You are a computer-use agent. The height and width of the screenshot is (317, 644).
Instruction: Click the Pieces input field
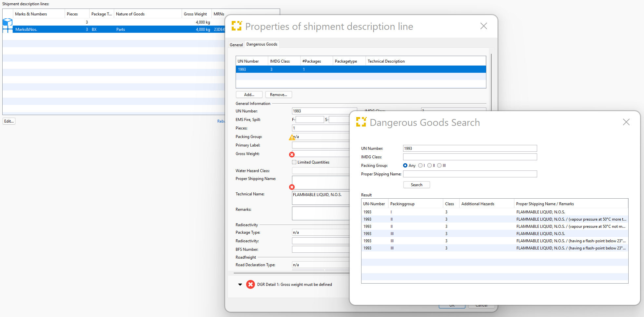coord(321,128)
